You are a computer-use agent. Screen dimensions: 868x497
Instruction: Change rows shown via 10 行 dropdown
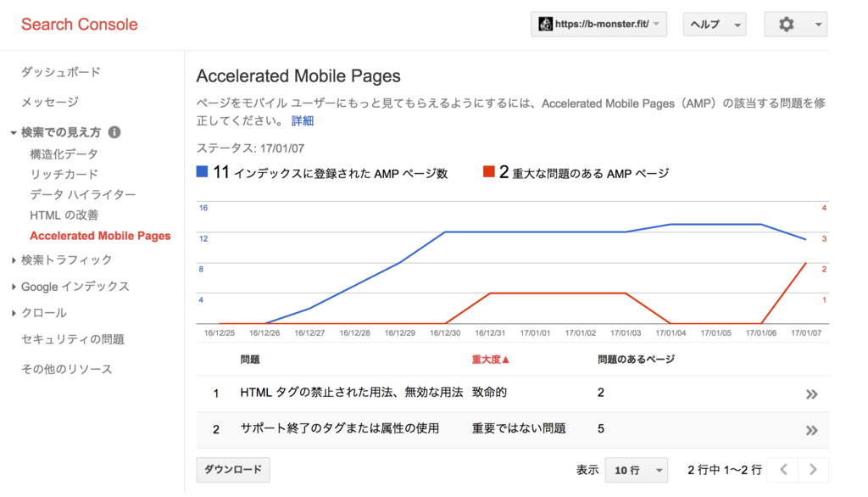point(636,470)
